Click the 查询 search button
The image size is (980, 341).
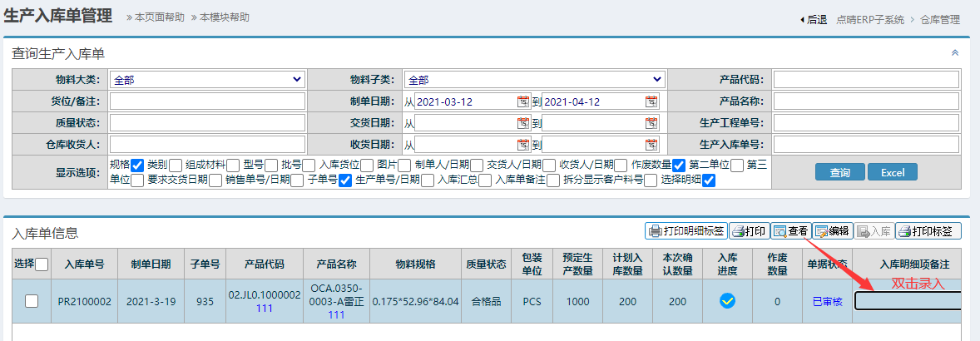839,173
